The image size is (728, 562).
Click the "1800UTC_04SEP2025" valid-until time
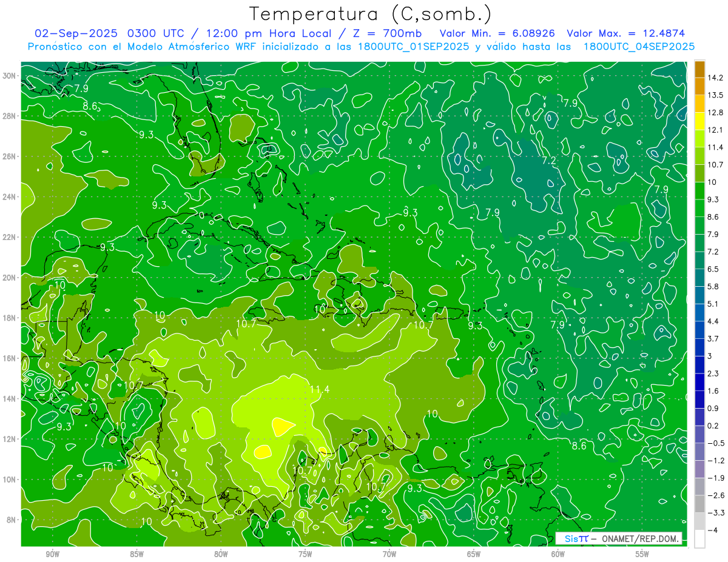pos(639,47)
